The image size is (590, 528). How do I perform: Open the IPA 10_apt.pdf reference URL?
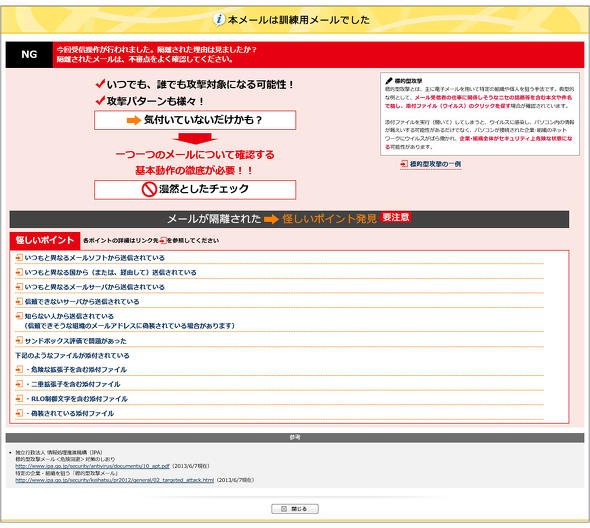92,466
